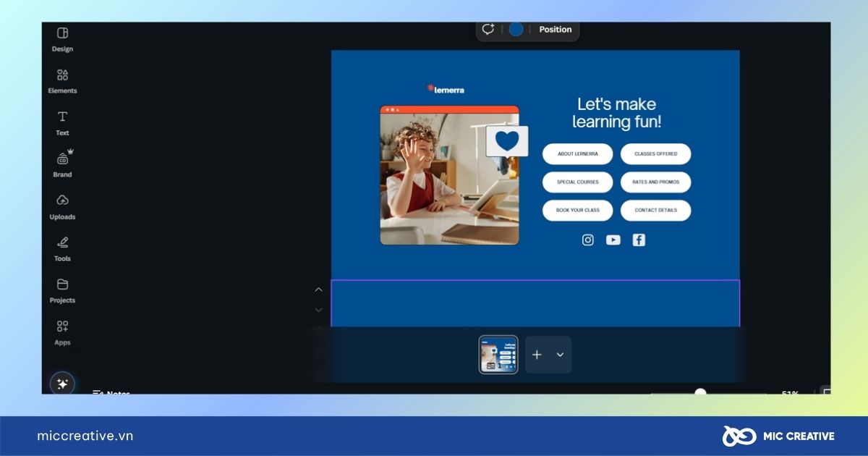The height and width of the screenshot is (456, 868).
Task: Select the Text tool in sidebar
Action: click(62, 122)
